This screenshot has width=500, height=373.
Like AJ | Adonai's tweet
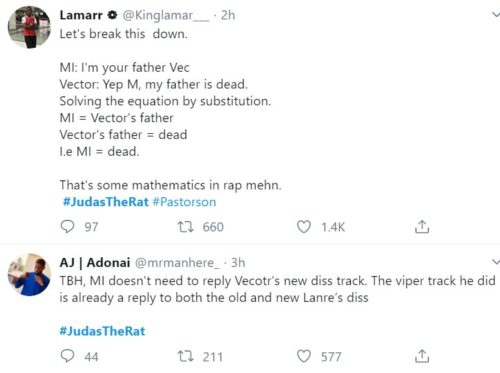click(x=304, y=356)
